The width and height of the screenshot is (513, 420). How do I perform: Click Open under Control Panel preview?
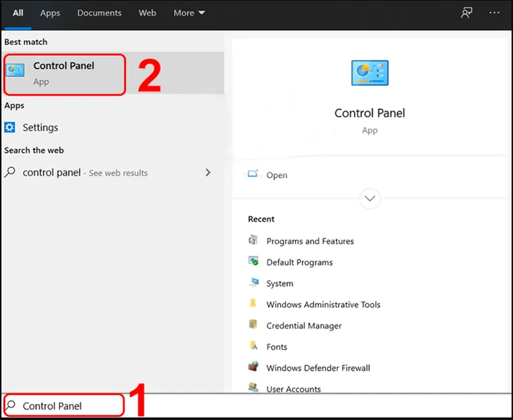click(x=276, y=175)
